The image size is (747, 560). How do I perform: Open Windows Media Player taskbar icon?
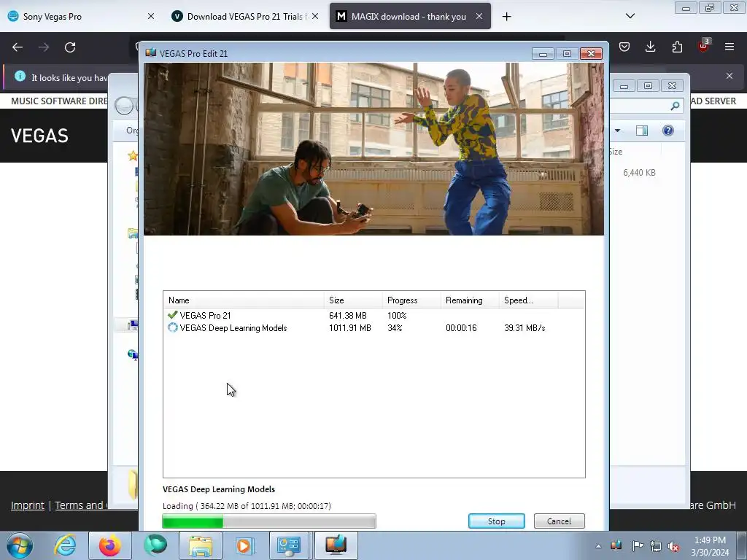[245, 545]
